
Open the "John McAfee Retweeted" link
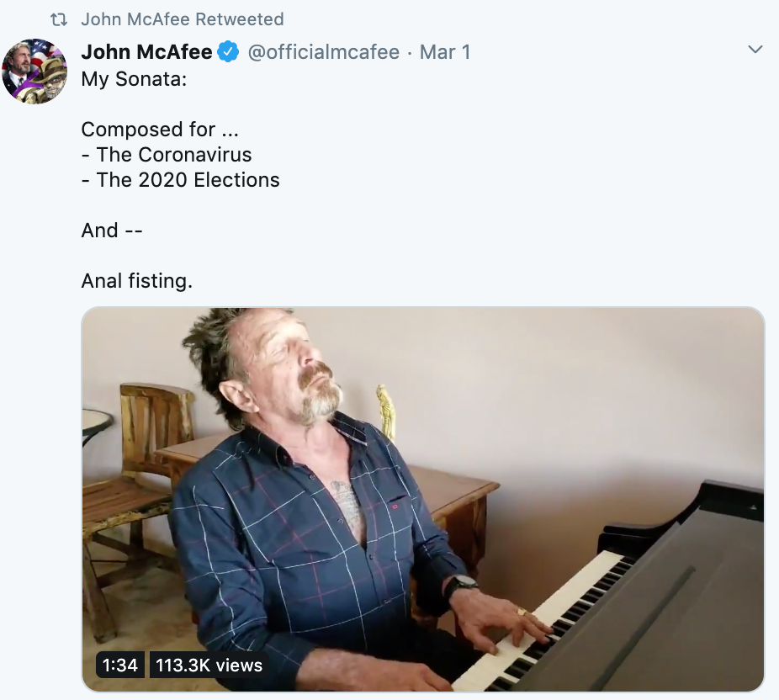(x=183, y=19)
